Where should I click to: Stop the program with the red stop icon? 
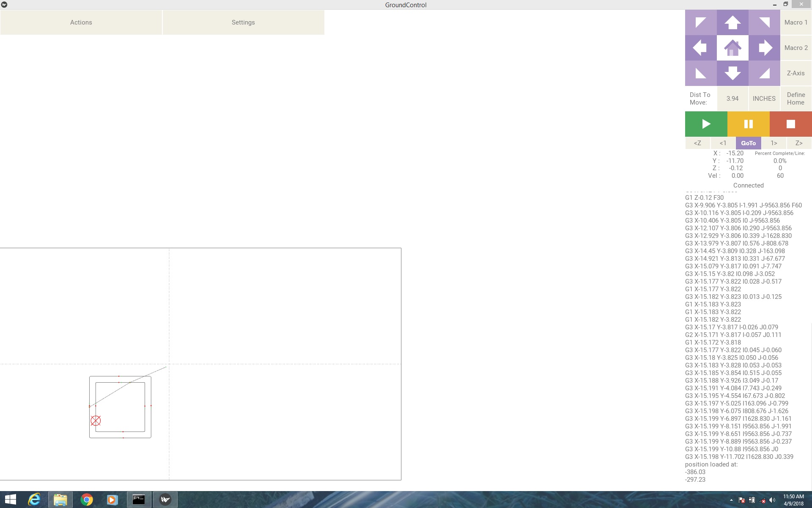[x=790, y=124]
